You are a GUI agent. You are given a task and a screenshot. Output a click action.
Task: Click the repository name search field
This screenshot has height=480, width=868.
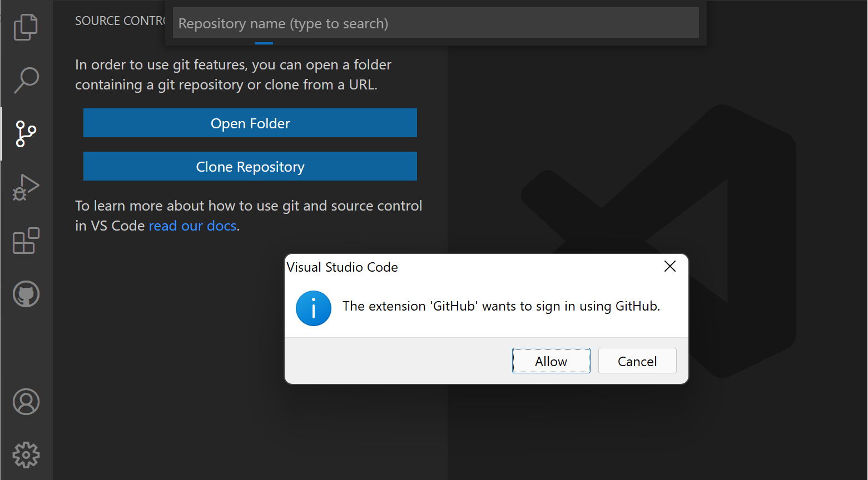[x=435, y=23]
